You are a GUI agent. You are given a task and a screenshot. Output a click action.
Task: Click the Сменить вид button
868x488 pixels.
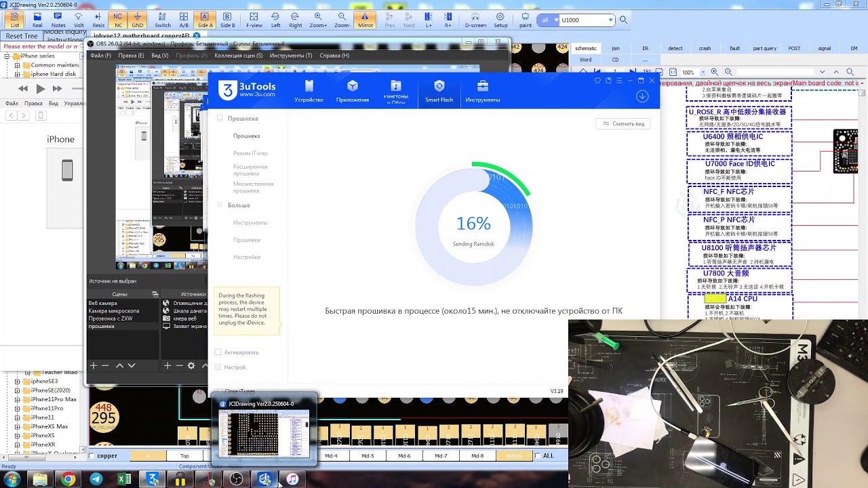point(623,124)
